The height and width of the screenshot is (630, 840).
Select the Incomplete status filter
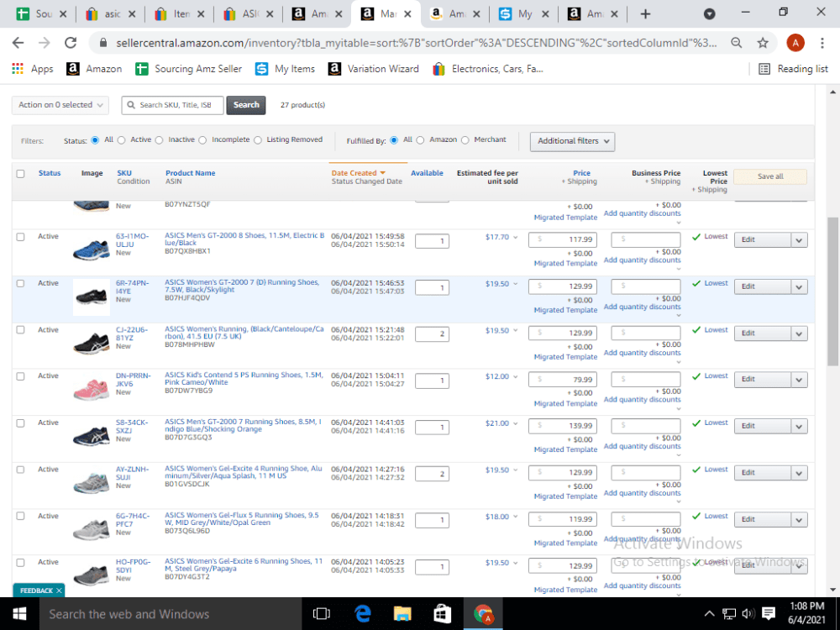(x=202, y=140)
